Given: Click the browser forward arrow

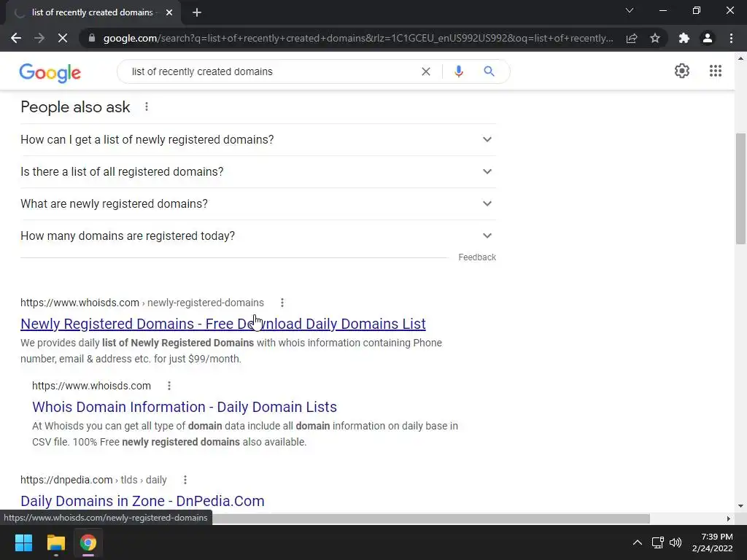Looking at the screenshot, I should point(39,38).
